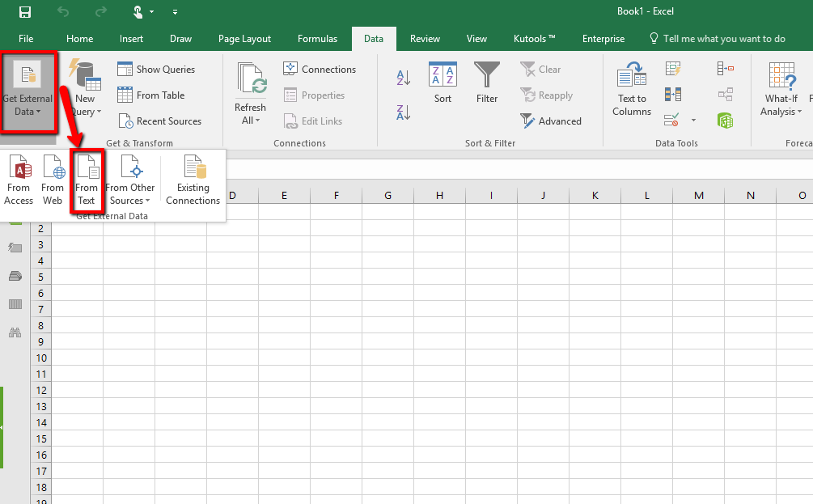Screen dimensions: 813x504
Task: Save workbook using floppy disk icon
Action: (x=25, y=12)
